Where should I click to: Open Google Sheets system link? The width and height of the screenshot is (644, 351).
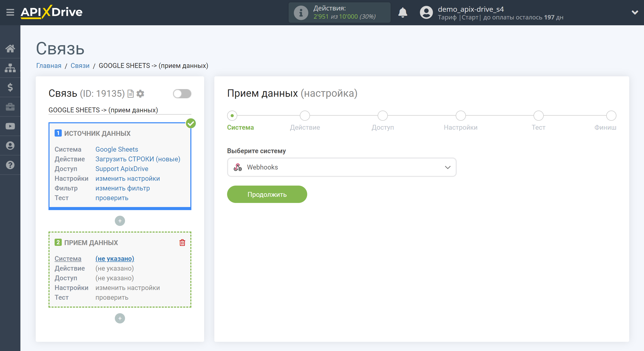(x=117, y=149)
